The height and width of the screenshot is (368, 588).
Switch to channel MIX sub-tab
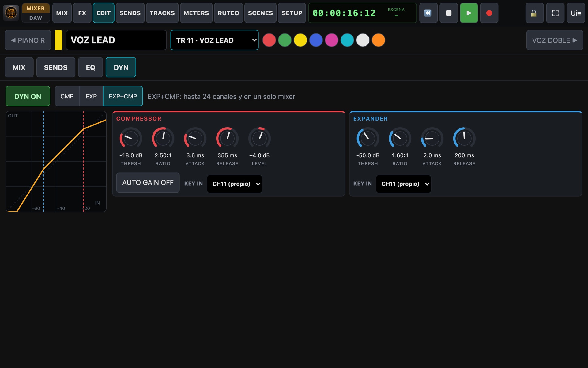pos(19,67)
